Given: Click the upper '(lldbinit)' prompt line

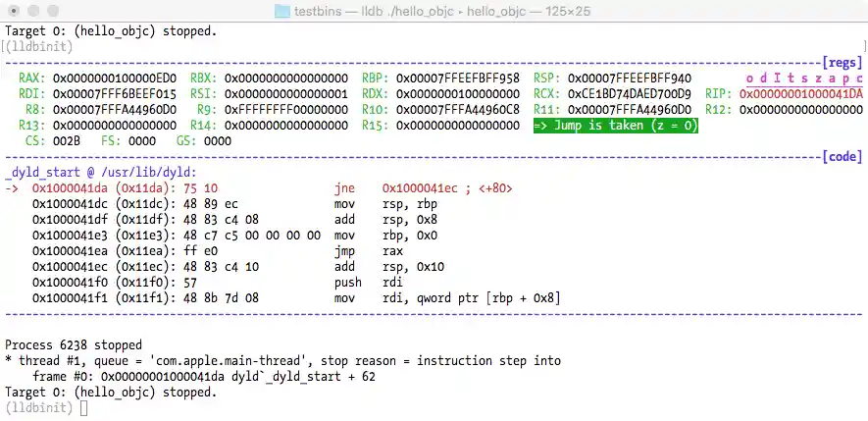Looking at the screenshot, I should pyautogui.click(x=39, y=46).
